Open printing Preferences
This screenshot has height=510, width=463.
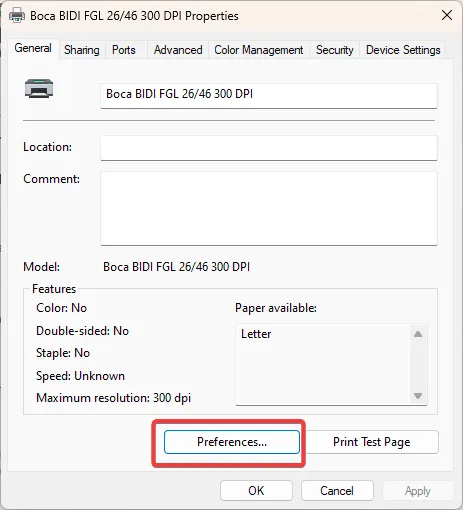tap(232, 442)
